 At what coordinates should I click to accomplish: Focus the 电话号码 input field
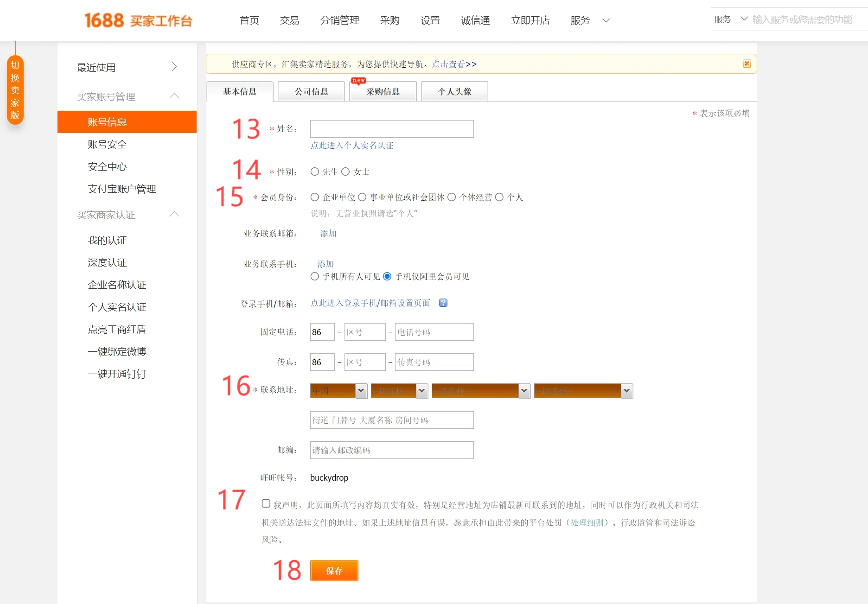pos(434,332)
